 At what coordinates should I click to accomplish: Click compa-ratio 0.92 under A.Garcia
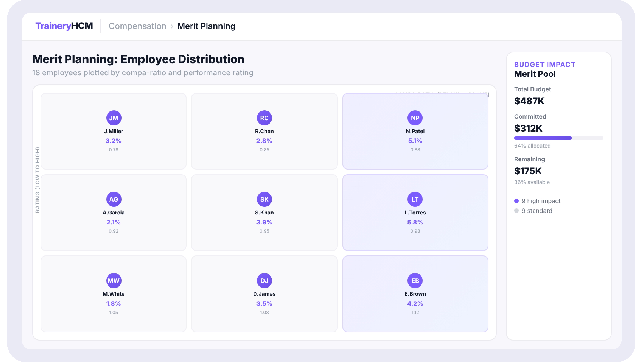[114, 231]
